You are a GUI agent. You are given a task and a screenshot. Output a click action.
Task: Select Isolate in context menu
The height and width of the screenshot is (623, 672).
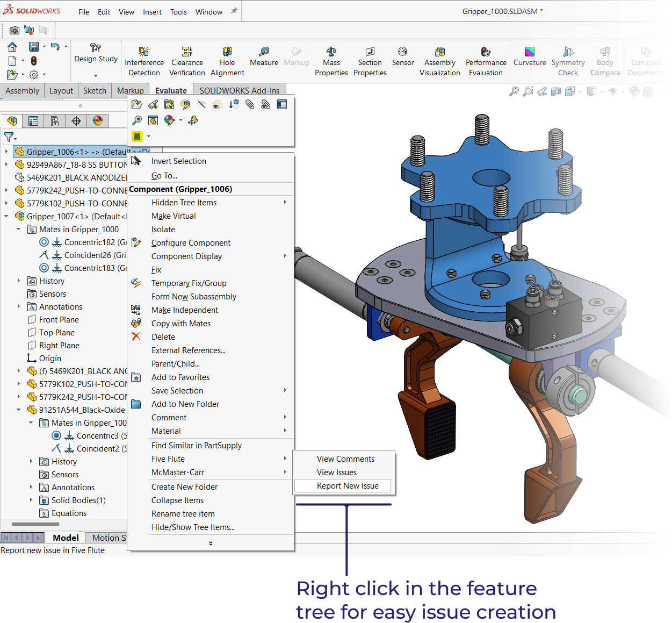tap(211, 230)
